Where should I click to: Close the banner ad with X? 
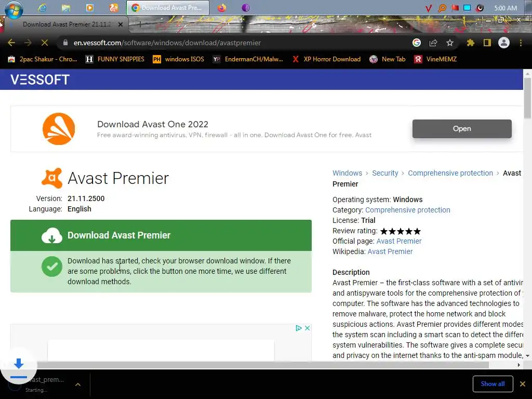tap(307, 328)
